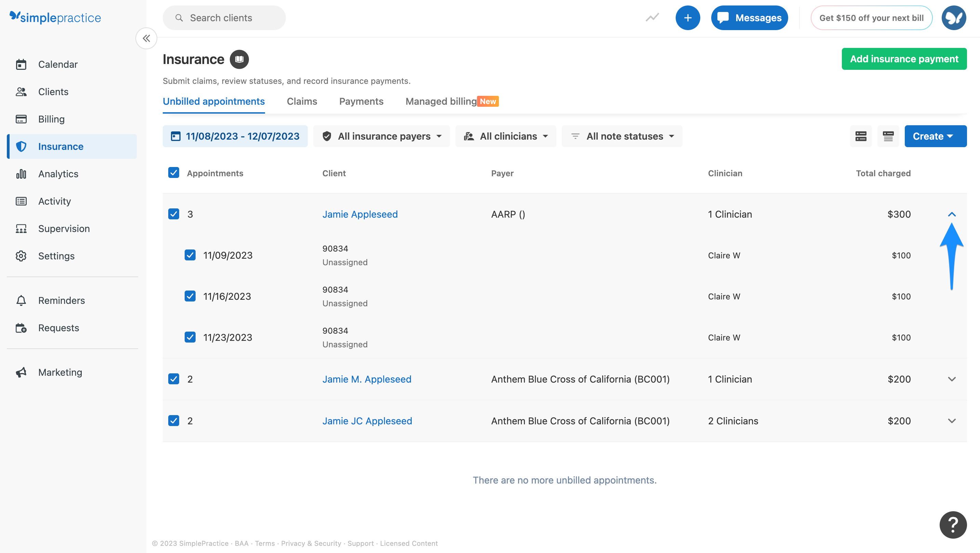
Task: Open the Privacy & Security footer link
Action: 311,543
